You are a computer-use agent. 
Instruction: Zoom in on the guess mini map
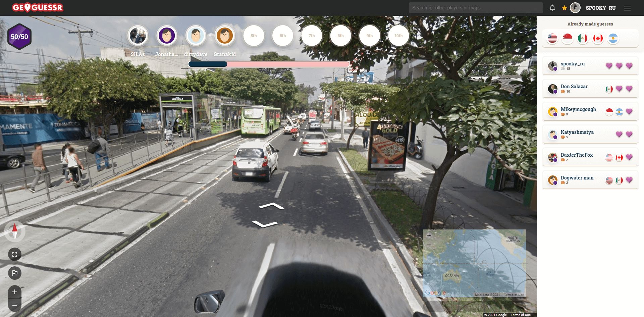pyautogui.click(x=429, y=235)
